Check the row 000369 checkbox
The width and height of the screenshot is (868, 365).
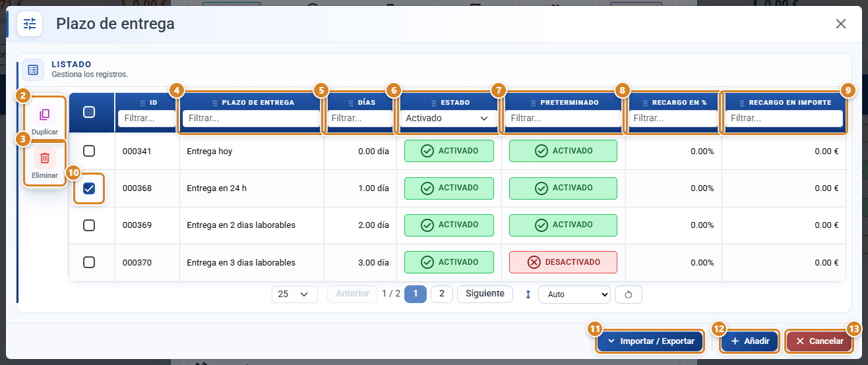point(89,225)
